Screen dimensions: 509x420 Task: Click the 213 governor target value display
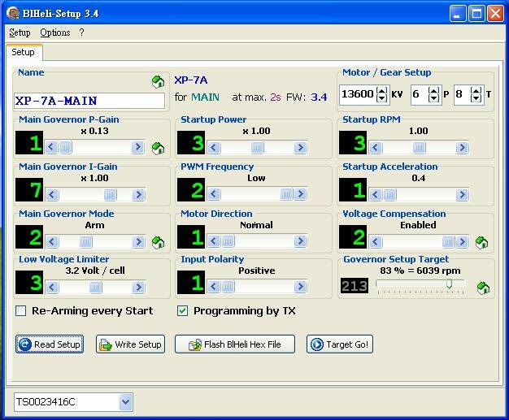pos(355,286)
